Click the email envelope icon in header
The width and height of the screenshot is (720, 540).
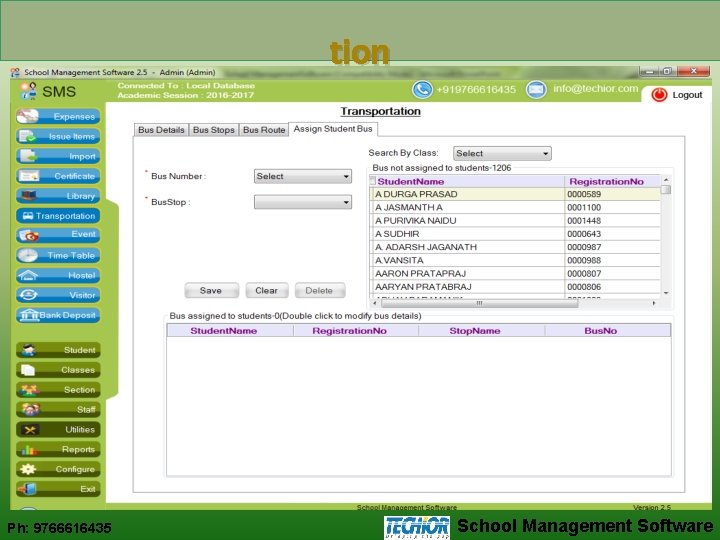pos(536,89)
